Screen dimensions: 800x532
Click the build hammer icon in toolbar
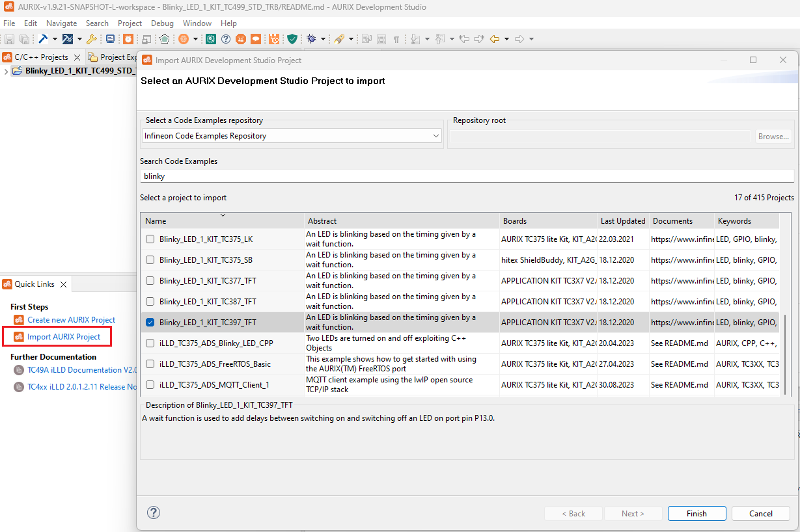pos(44,39)
